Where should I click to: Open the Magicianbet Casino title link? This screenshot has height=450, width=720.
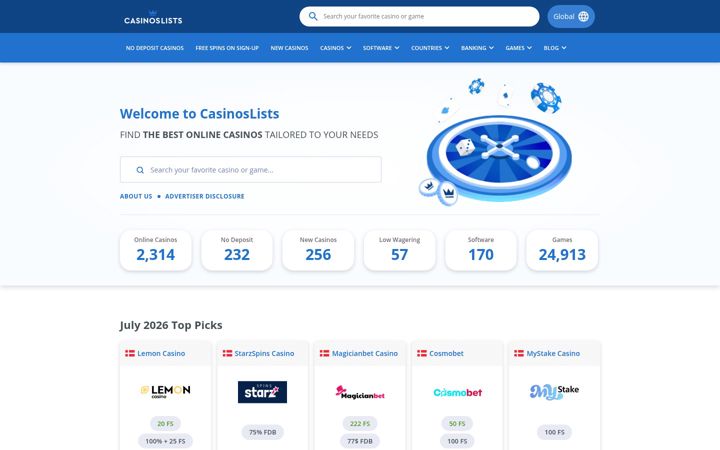(x=365, y=353)
